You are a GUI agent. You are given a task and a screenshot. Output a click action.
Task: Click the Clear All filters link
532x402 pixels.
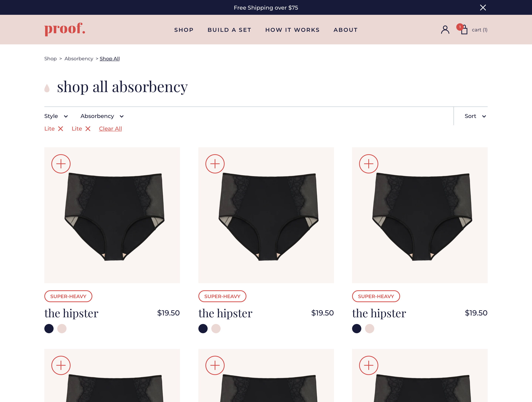(110, 129)
